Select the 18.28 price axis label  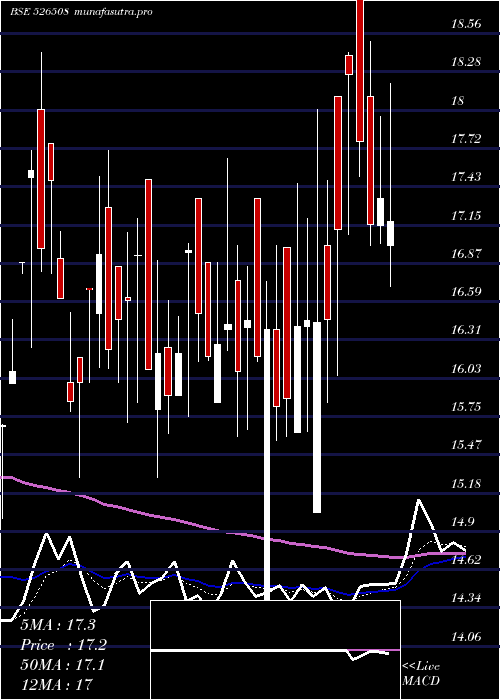[x=466, y=61]
